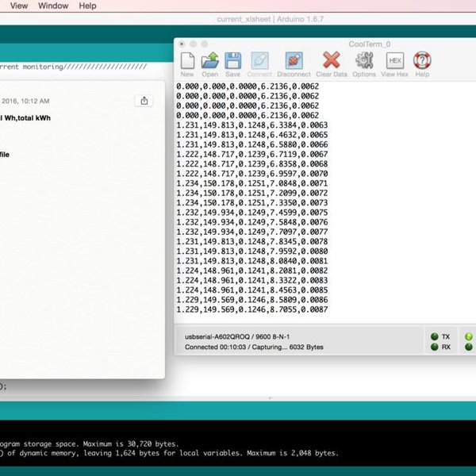Open the Help menu in menu bar
Viewport: 476px width, 476px height.
[88, 6]
